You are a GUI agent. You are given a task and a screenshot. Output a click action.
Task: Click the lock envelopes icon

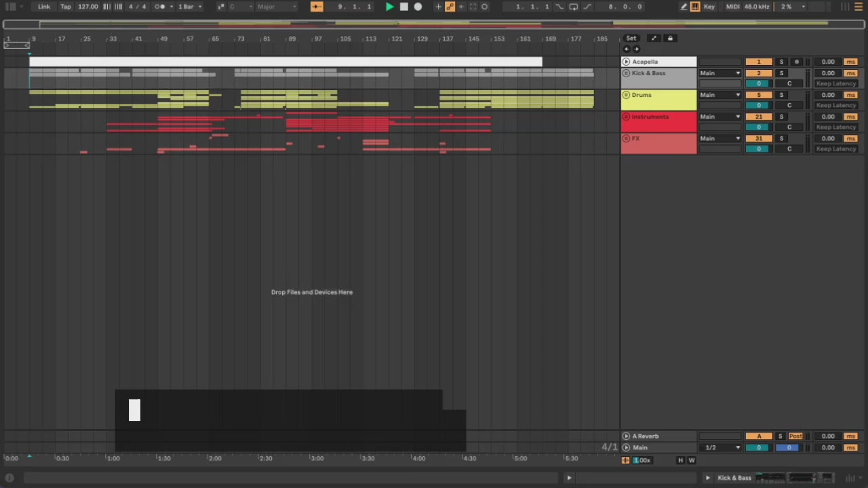pyautogui.click(x=670, y=39)
